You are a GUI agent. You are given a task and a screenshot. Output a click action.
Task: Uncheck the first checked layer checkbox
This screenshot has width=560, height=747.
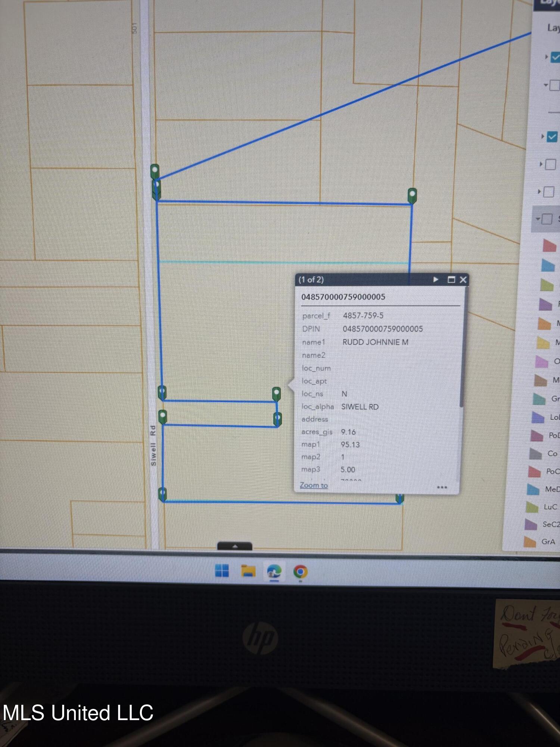click(555, 57)
